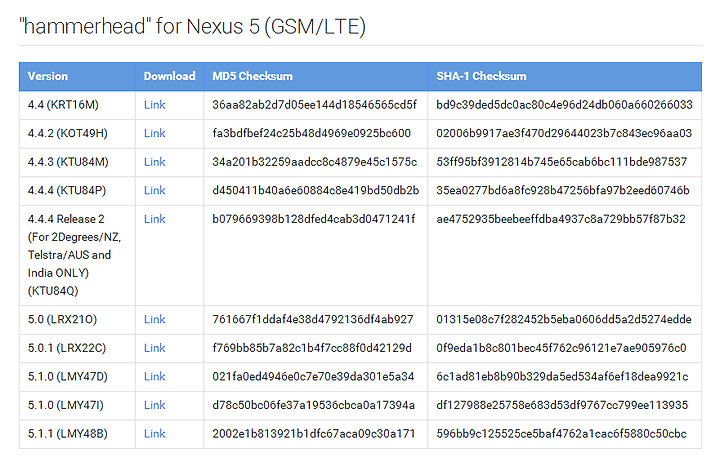Click SHA-1 value starting 0f9eda1b8c80

[x=561, y=348]
